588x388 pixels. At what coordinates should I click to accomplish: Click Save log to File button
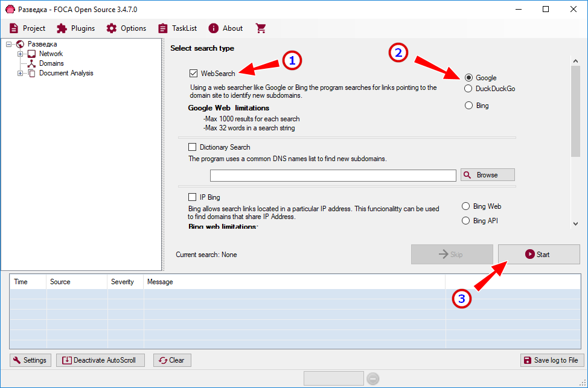tap(552, 360)
